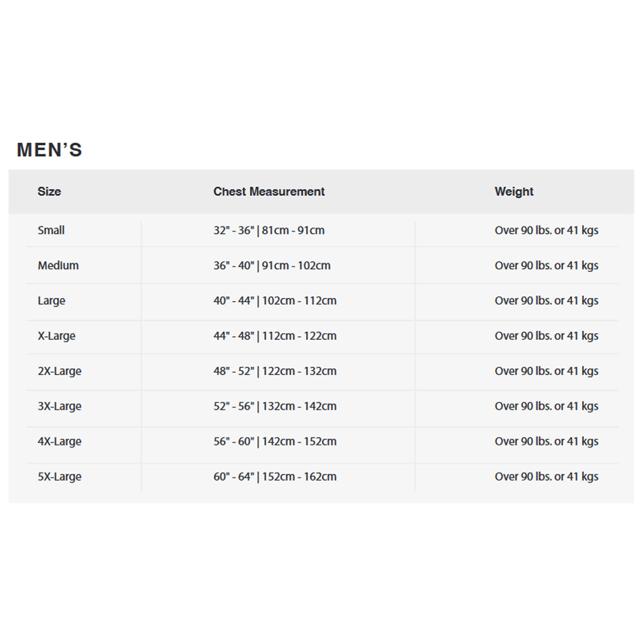
Task: Select the 4X-Large size row label
Action: coord(59,442)
